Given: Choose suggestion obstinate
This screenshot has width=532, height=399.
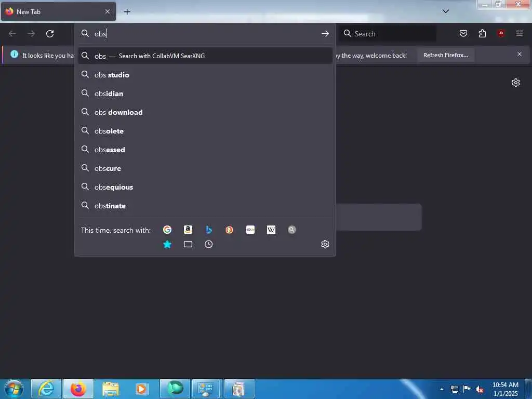Looking at the screenshot, I should click(205, 206).
